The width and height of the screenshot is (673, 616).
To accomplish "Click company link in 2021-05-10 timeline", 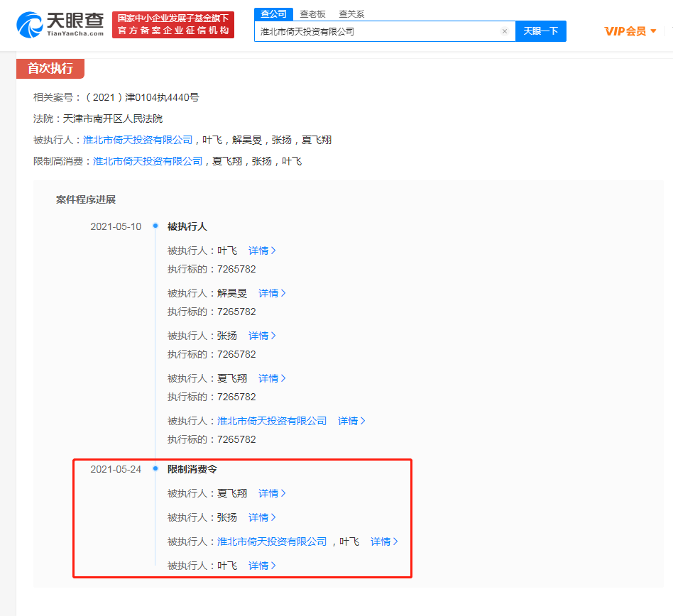I will click(272, 421).
